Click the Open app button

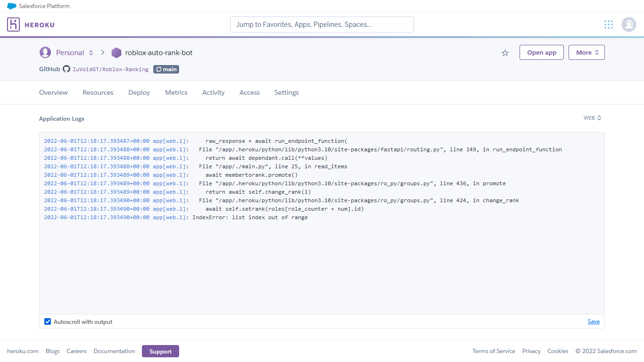[x=542, y=52]
